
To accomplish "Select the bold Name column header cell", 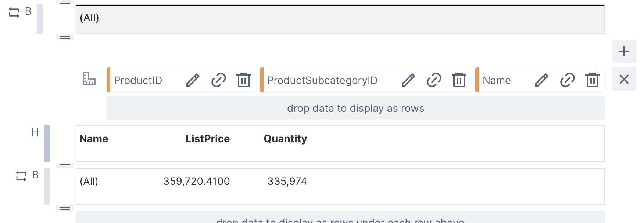I will (94, 139).
